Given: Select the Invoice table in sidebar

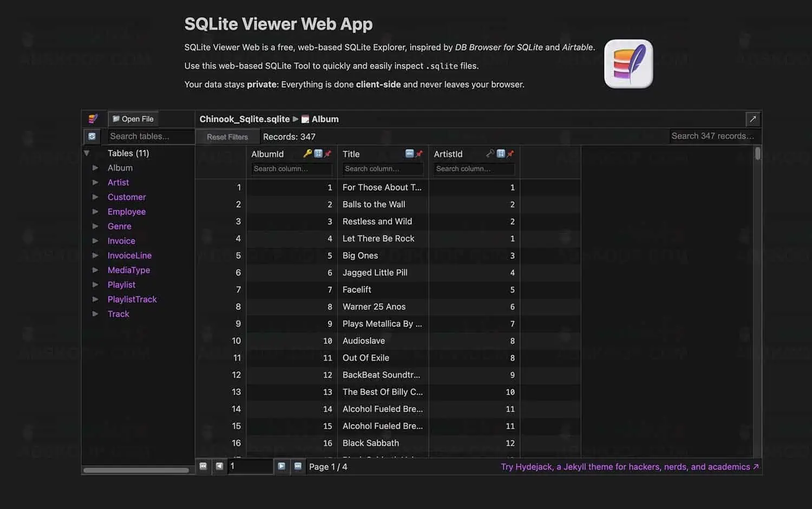Looking at the screenshot, I should point(121,241).
